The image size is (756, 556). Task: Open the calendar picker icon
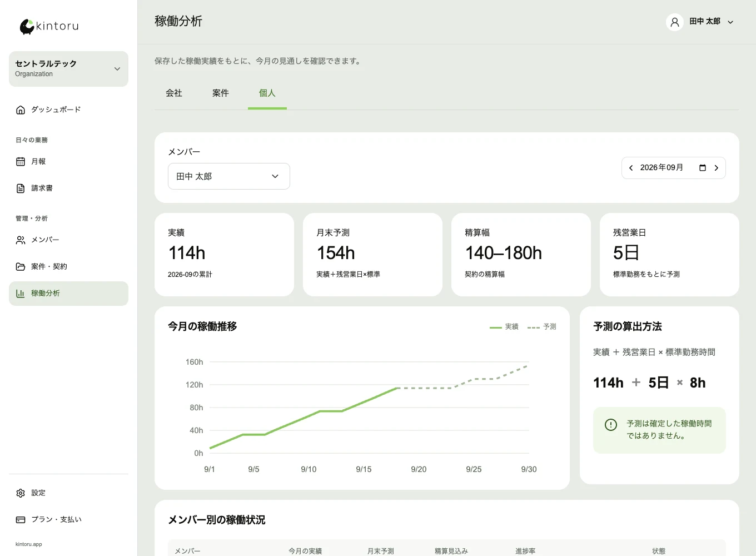703,168
